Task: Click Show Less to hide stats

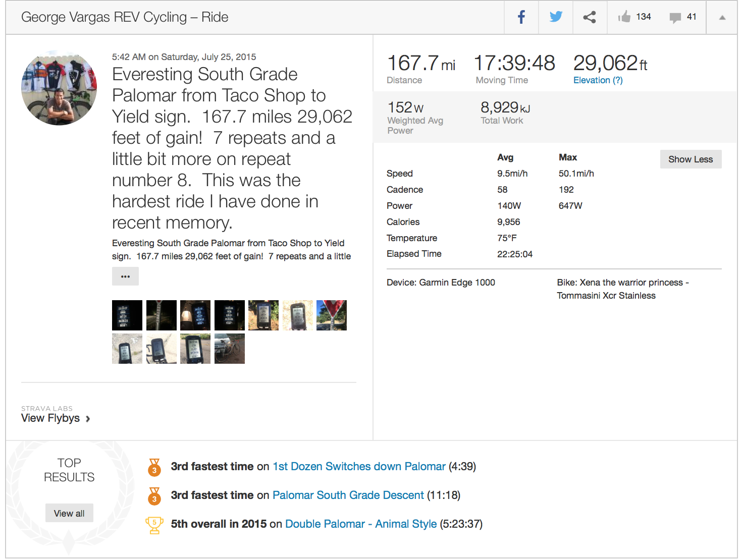Action: pyautogui.click(x=691, y=159)
